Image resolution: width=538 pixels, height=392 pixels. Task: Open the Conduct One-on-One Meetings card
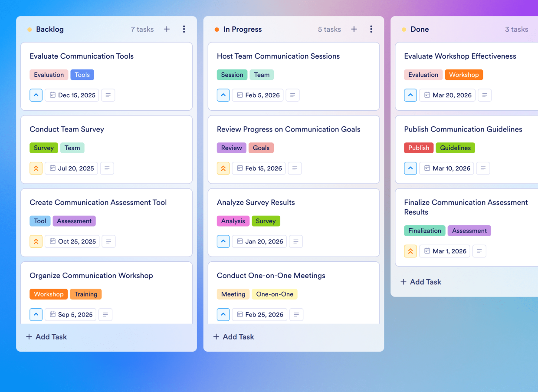click(x=271, y=276)
